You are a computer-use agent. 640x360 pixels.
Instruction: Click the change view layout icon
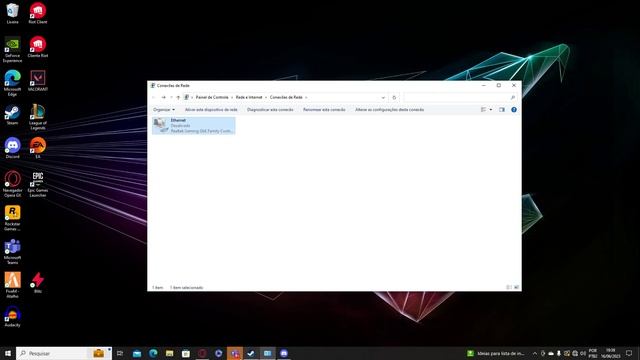[x=483, y=110]
